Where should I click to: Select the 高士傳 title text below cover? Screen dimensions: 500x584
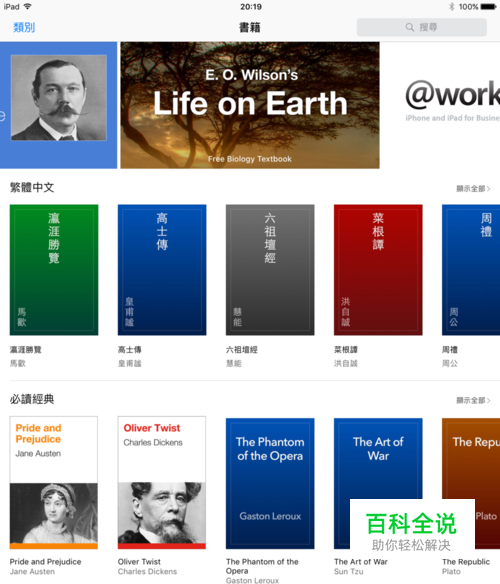click(129, 350)
